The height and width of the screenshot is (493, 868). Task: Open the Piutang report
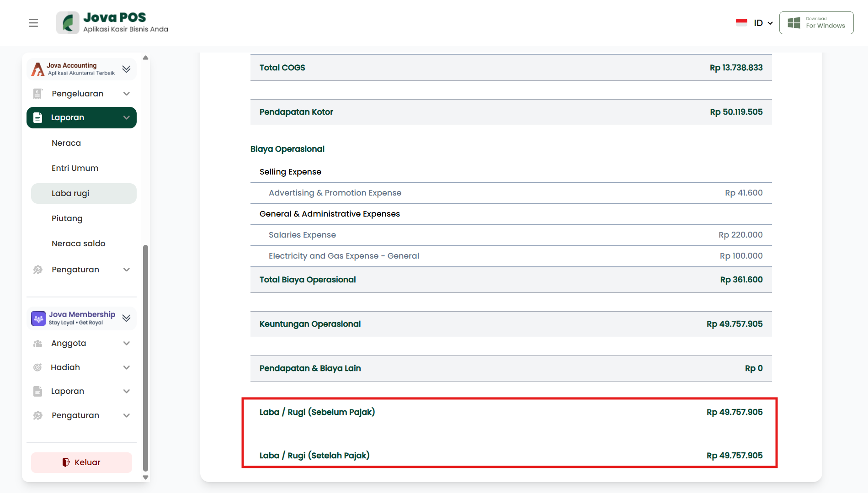[67, 218]
